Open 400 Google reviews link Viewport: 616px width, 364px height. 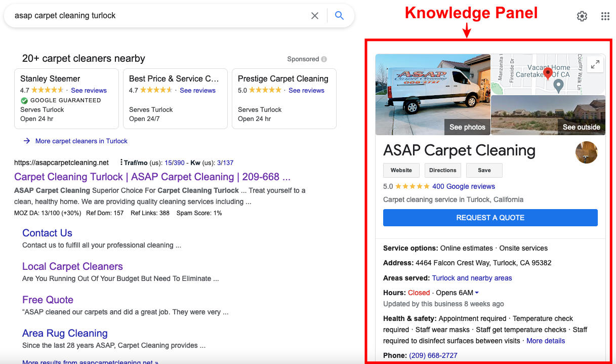pyautogui.click(x=464, y=186)
